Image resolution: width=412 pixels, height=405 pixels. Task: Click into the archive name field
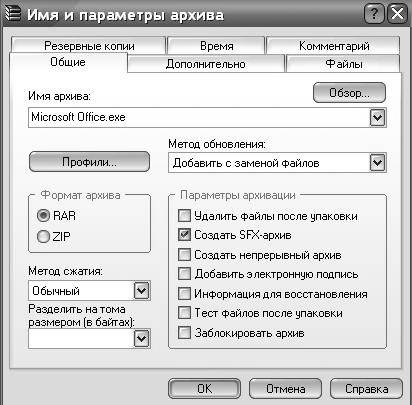(199, 117)
